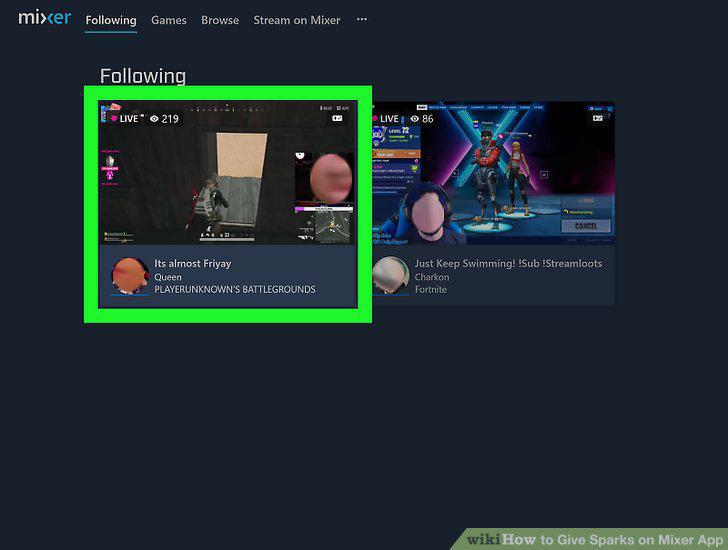Screen dimensions: 728x550
Task: Click the 'Just Keep Swimming!' stream title
Action: [508, 264]
